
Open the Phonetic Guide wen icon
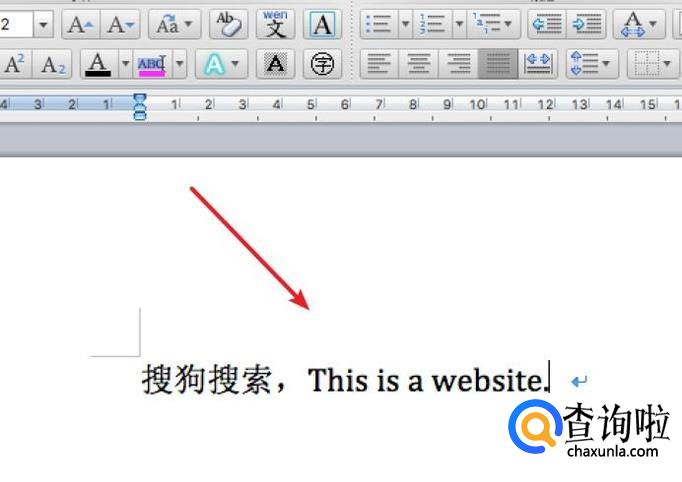coord(275,24)
